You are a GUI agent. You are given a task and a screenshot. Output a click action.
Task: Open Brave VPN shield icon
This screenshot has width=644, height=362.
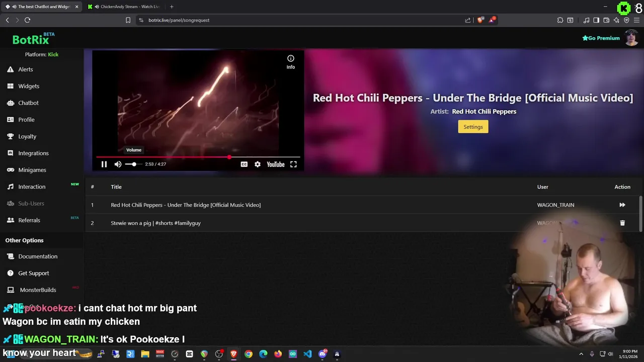click(626, 20)
